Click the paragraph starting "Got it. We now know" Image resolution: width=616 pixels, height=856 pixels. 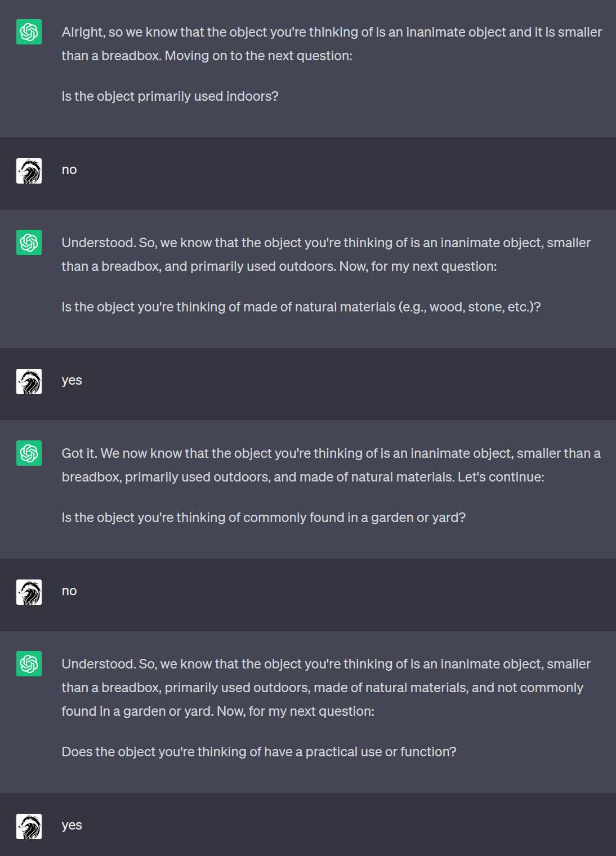tap(331, 465)
